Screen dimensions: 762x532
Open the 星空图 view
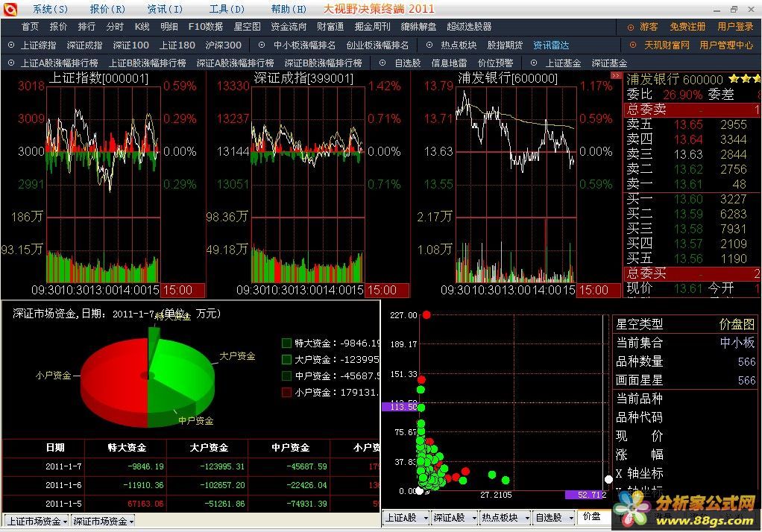click(x=247, y=27)
